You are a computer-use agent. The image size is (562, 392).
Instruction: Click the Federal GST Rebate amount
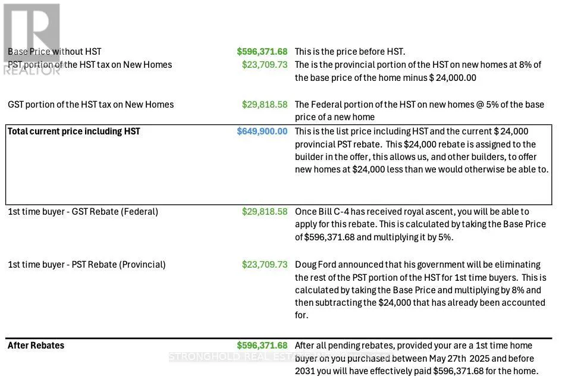click(264, 212)
